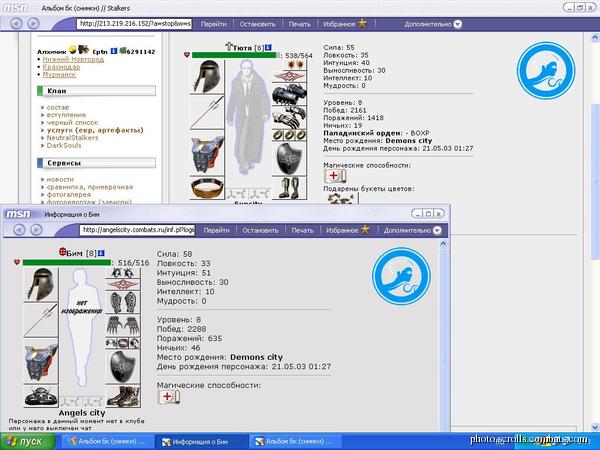Click Бим health bar 516/516

pyautogui.click(x=67, y=262)
